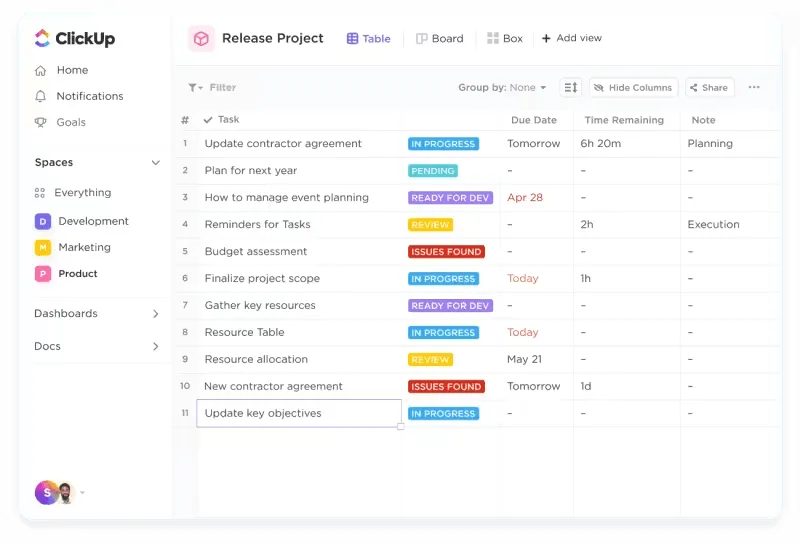800x544 pixels.
Task: Open the Goals trophy icon
Action: pos(40,122)
